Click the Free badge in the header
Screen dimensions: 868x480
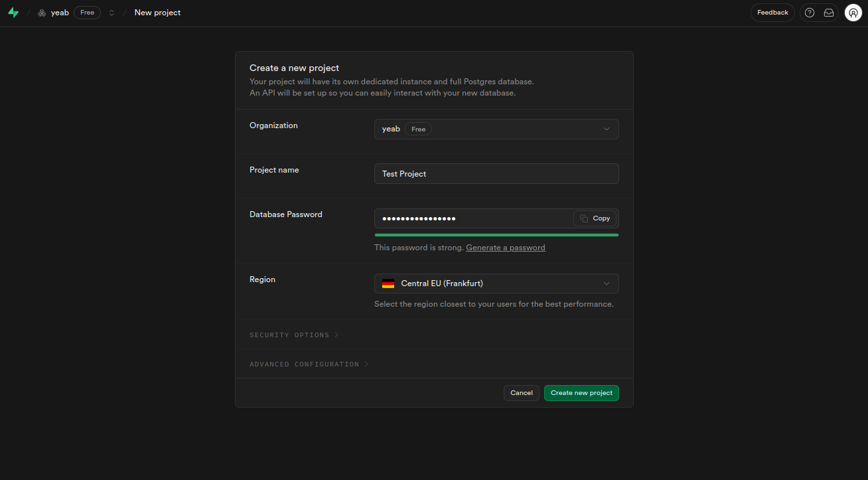(x=87, y=13)
